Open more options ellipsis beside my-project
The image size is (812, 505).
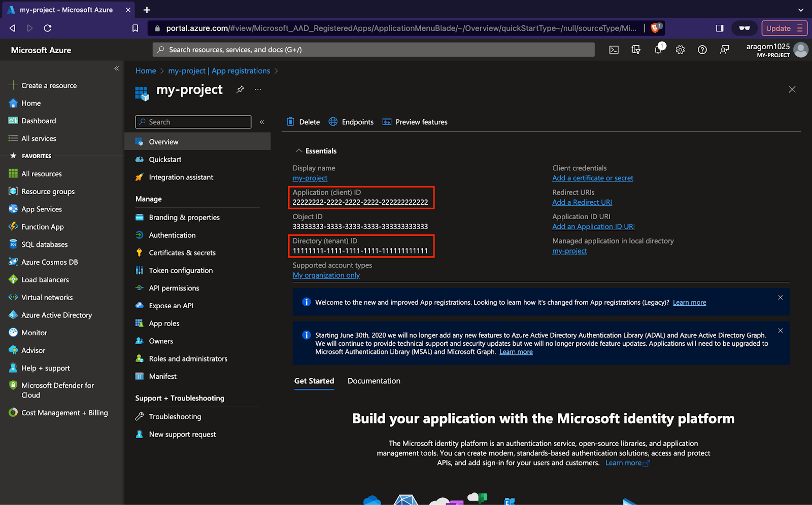point(258,89)
